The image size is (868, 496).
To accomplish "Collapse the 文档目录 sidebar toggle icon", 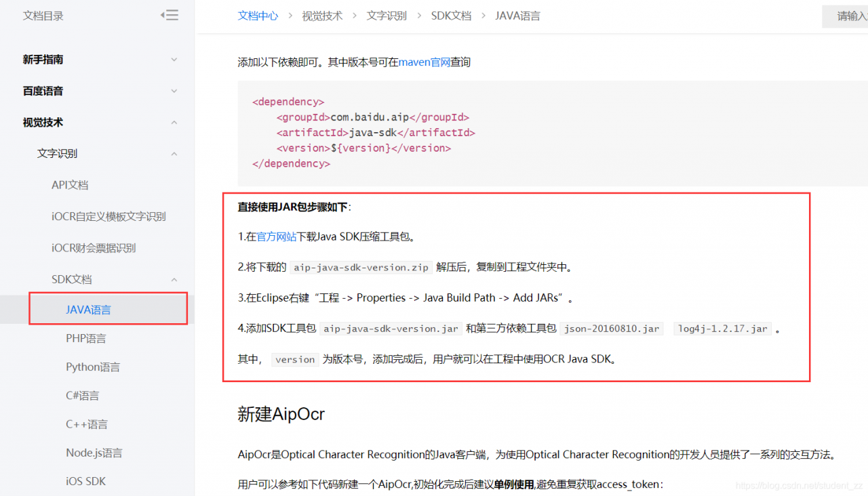I will coord(170,15).
